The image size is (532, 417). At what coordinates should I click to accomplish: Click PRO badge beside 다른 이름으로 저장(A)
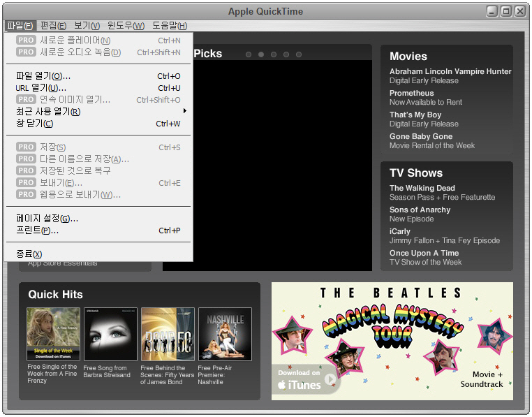pyautogui.click(x=26, y=159)
